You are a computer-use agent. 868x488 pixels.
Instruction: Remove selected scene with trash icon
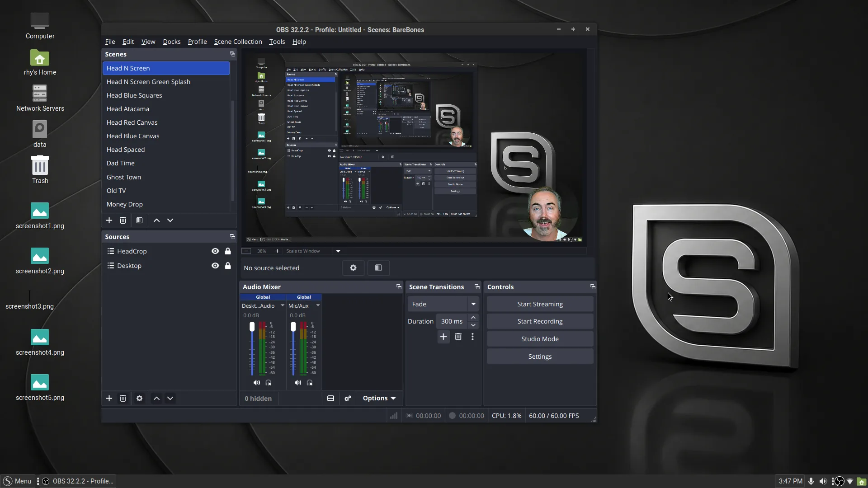[123, 220]
